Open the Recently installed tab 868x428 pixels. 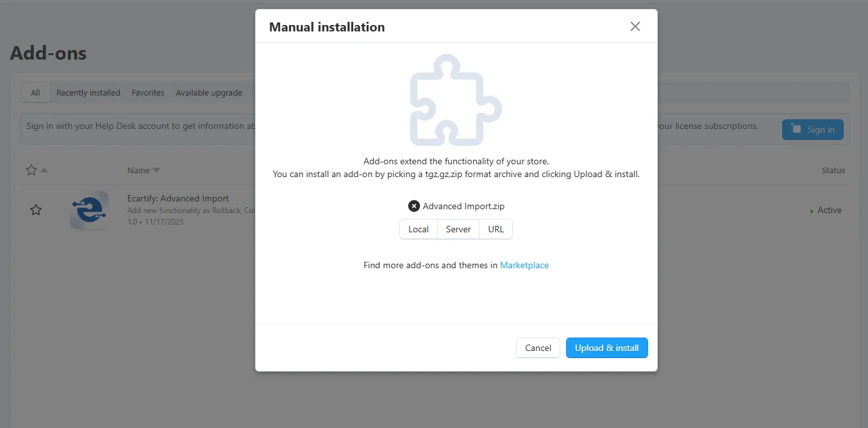pyautogui.click(x=88, y=93)
